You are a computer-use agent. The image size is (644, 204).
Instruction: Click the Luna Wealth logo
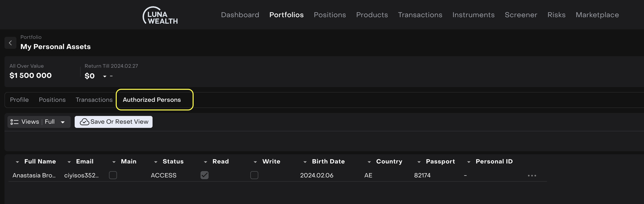click(x=160, y=15)
